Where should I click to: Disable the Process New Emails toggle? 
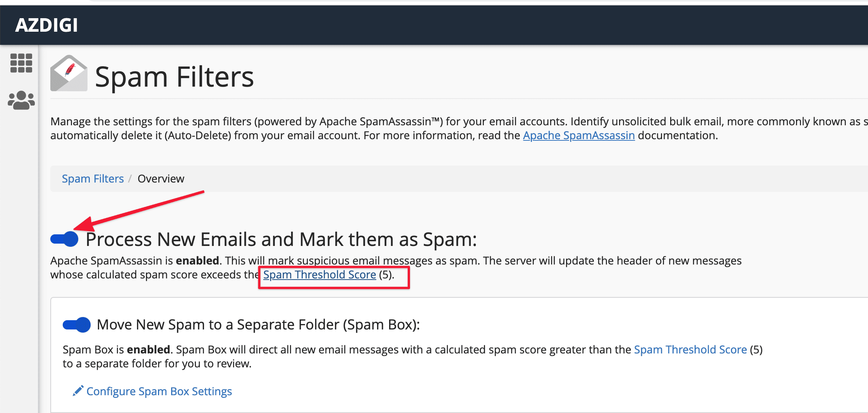point(65,239)
